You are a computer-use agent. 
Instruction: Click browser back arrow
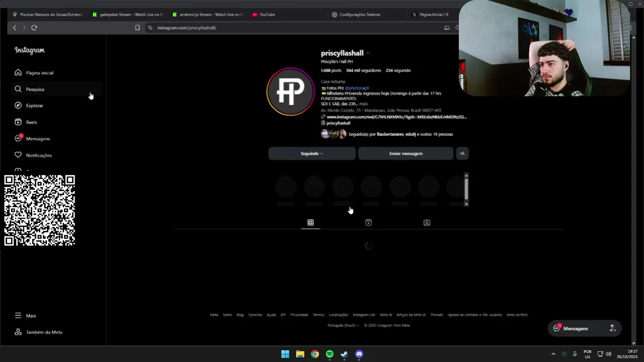click(x=14, y=28)
